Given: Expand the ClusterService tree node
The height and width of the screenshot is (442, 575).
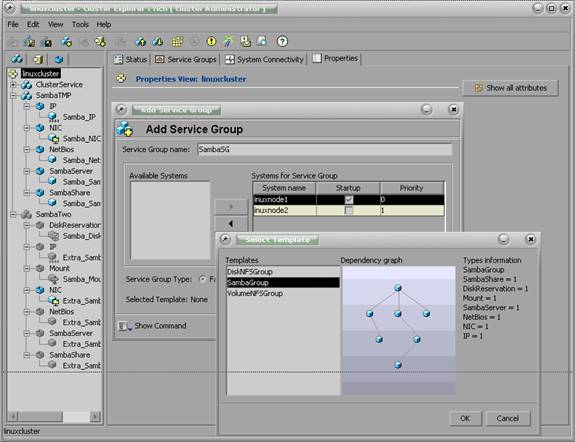Looking at the screenshot, I should tap(13, 85).
